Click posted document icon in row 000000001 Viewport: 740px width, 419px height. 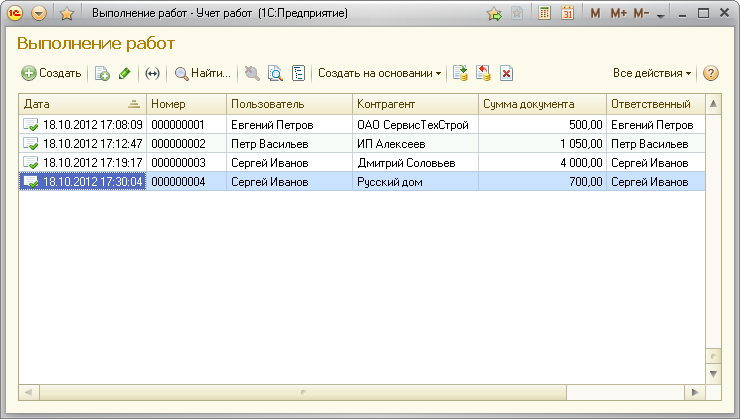[31, 125]
